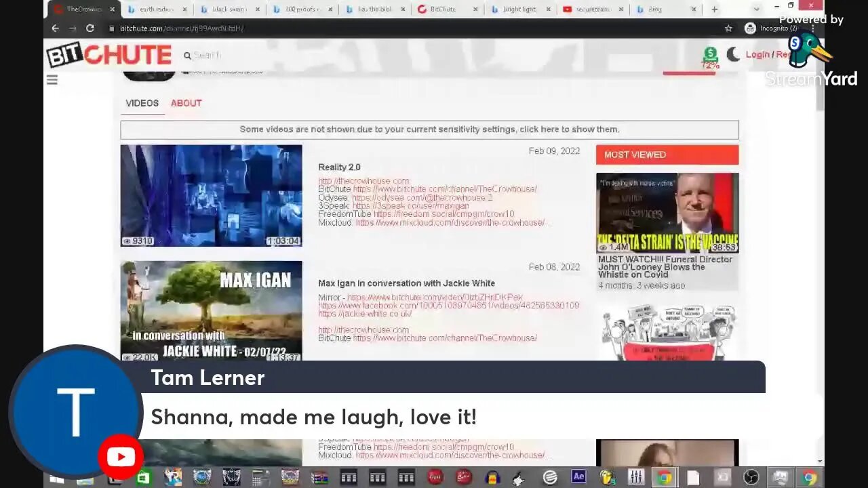
Task: Open the headphones app taskbar icon
Action: pyautogui.click(x=492, y=478)
